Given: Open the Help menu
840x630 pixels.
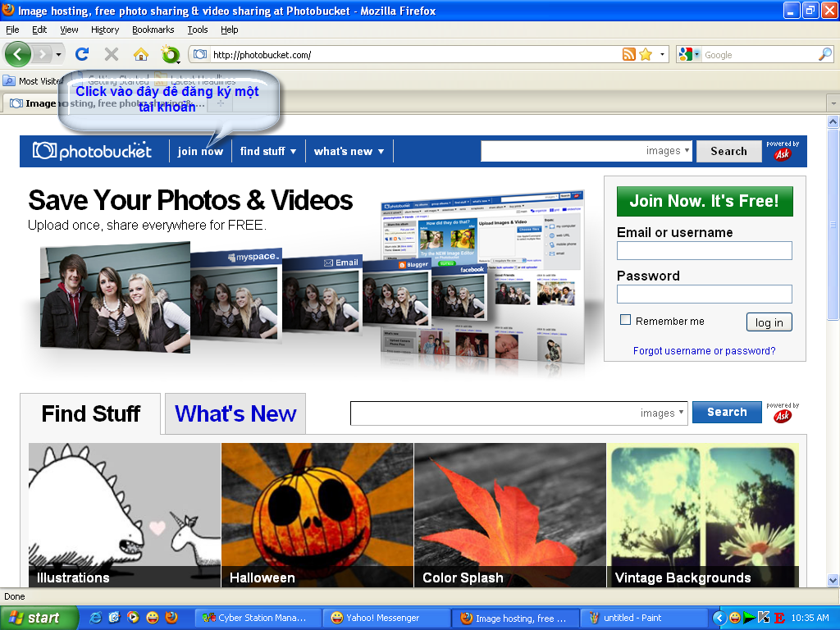Looking at the screenshot, I should [x=230, y=30].
